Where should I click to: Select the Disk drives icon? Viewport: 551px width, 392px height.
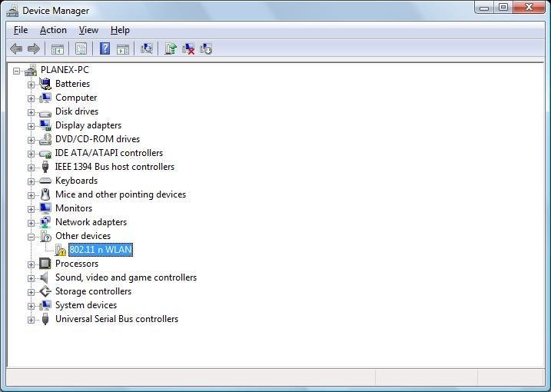pos(45,113)
